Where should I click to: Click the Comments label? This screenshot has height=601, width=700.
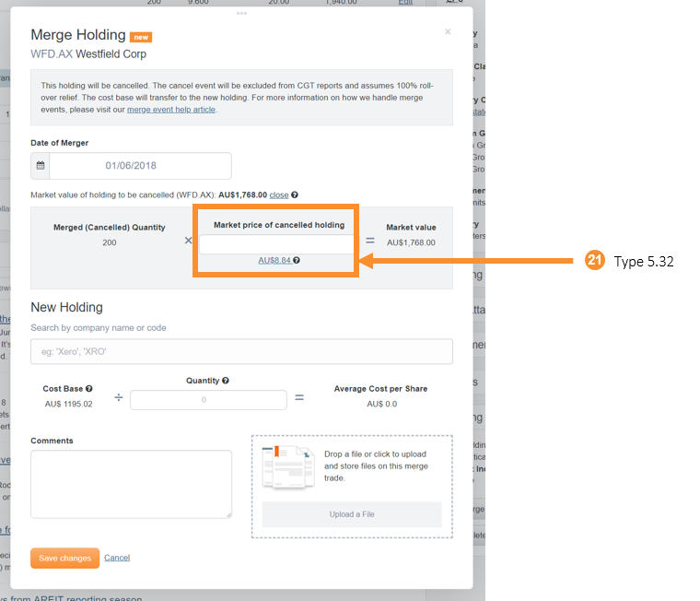coord(52,441)
